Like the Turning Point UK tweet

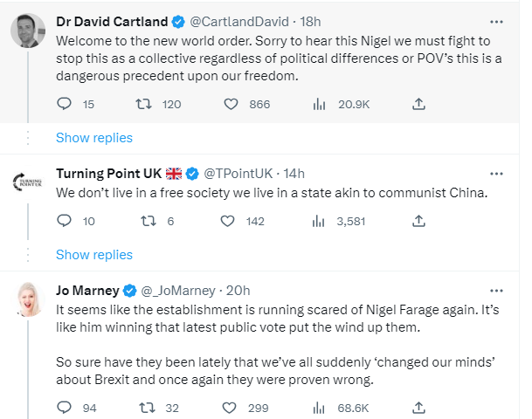228,221
